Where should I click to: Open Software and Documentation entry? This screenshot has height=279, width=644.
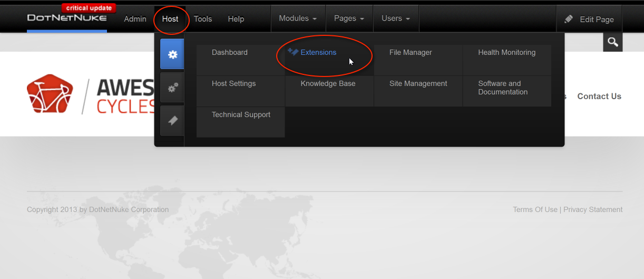508,91
